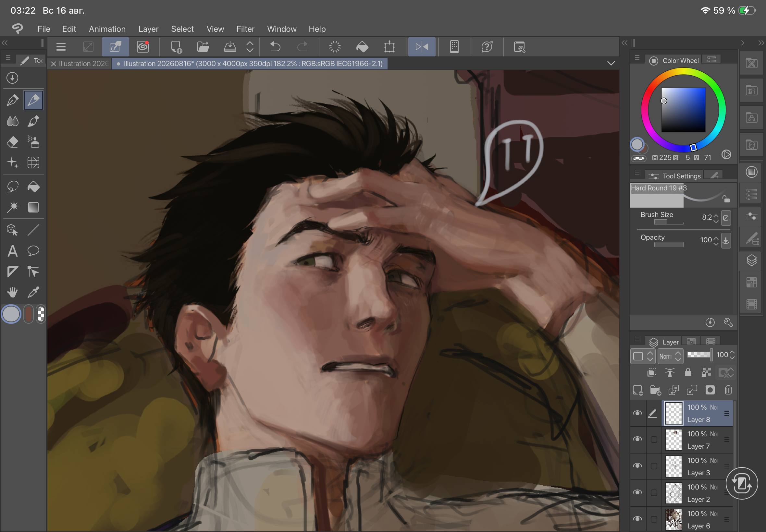Click the Clip Studio logo button
Image resolution: width=766 pixels, height=532 pixels.
coord(17,29)
